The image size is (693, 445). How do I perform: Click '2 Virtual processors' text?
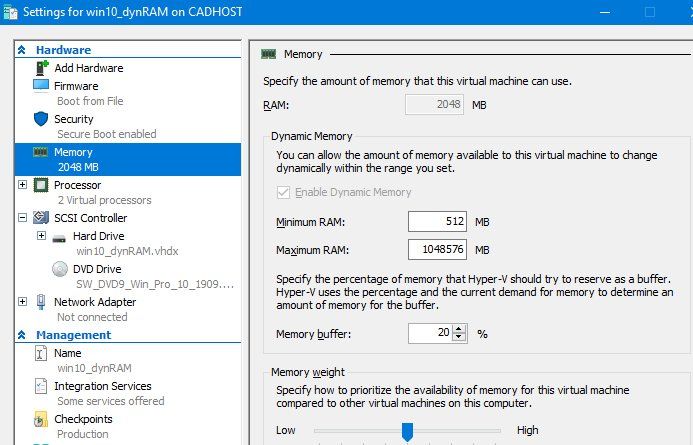click(104, 200)
